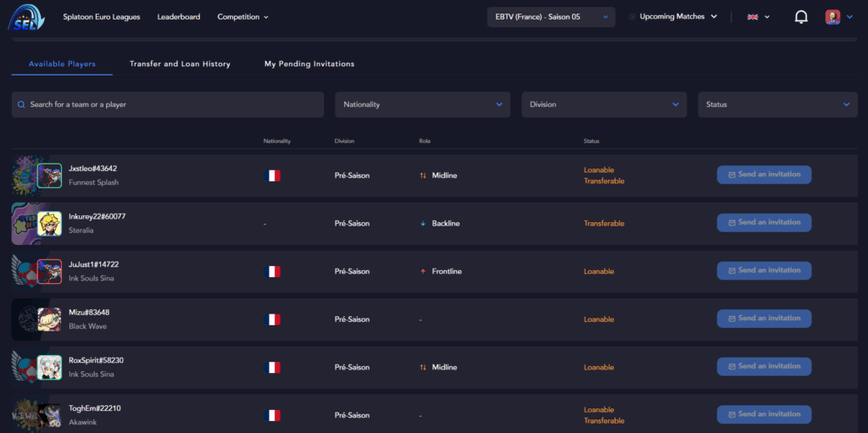Click the French flag in JuJust1 row

(272, 271)
